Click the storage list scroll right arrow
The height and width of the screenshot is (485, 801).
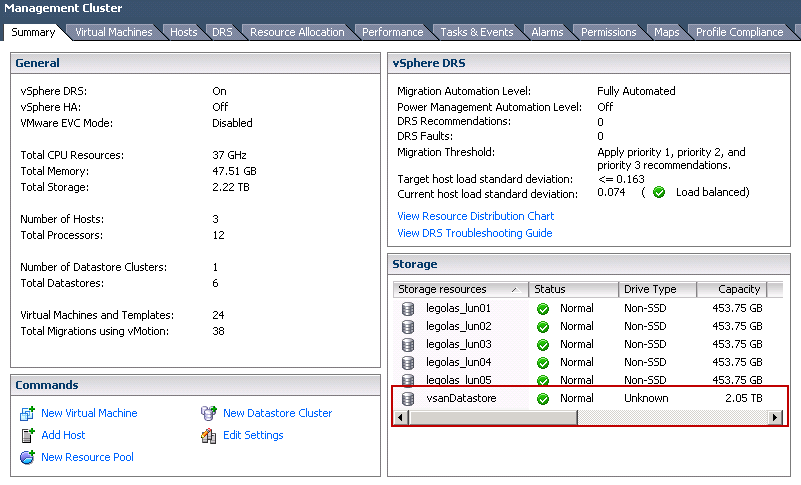click(x=775, y=417)
